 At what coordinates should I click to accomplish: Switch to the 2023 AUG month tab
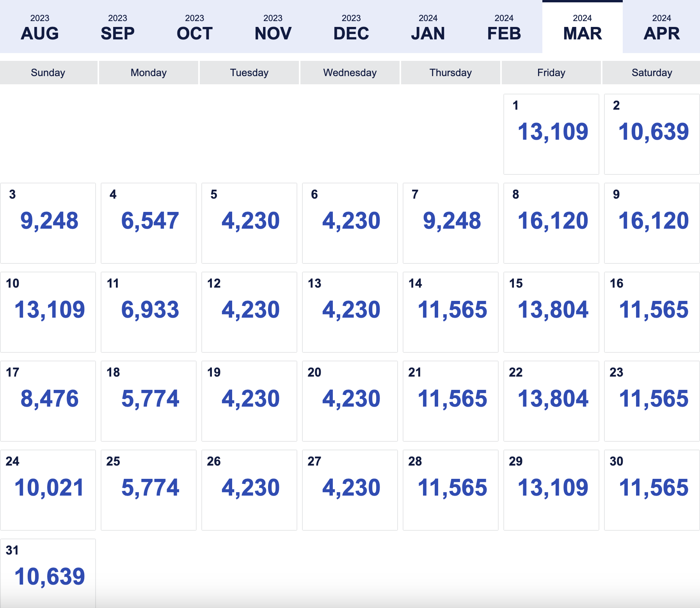[x=40, y=27]
